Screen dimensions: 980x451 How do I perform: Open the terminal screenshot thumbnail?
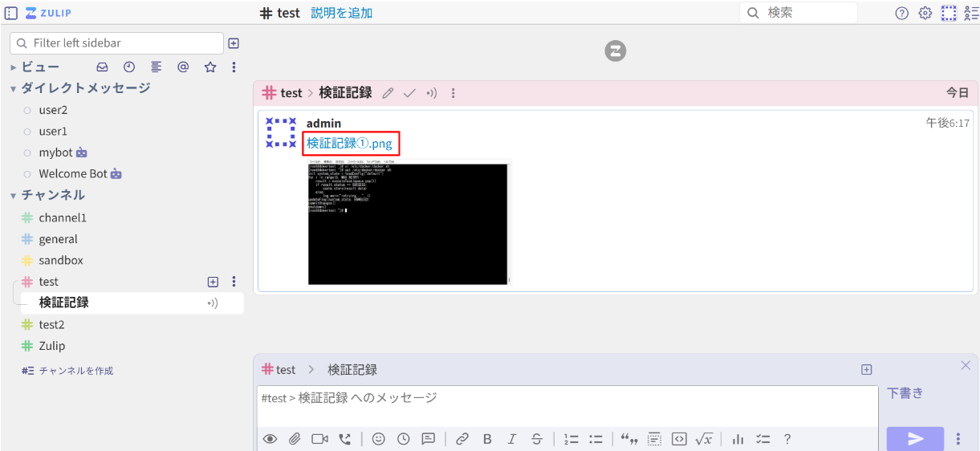click(408, 221)
